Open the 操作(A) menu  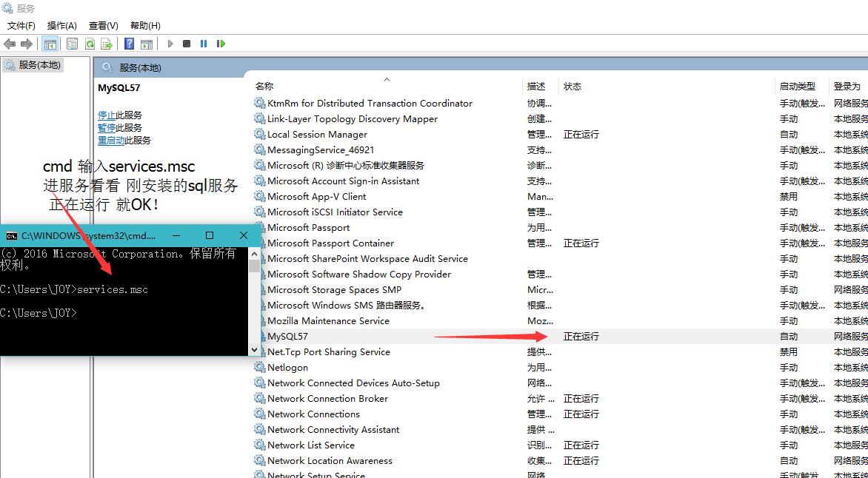point(62,25)
